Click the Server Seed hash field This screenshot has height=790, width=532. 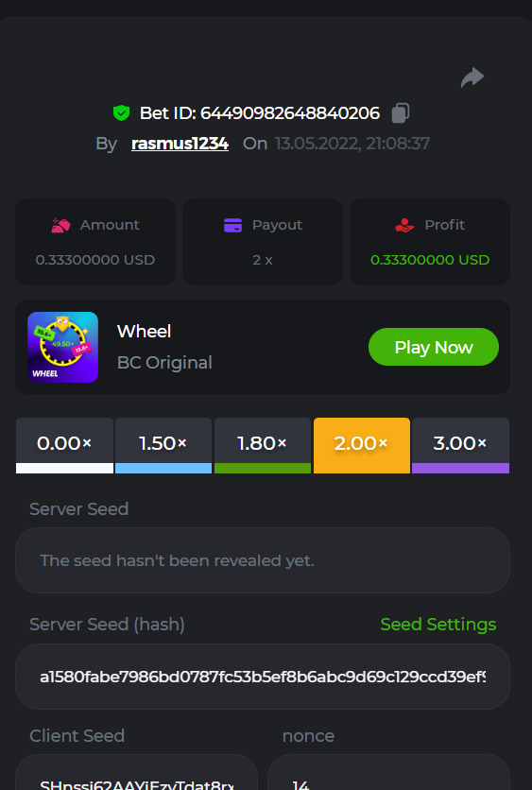tap(263, 677)
